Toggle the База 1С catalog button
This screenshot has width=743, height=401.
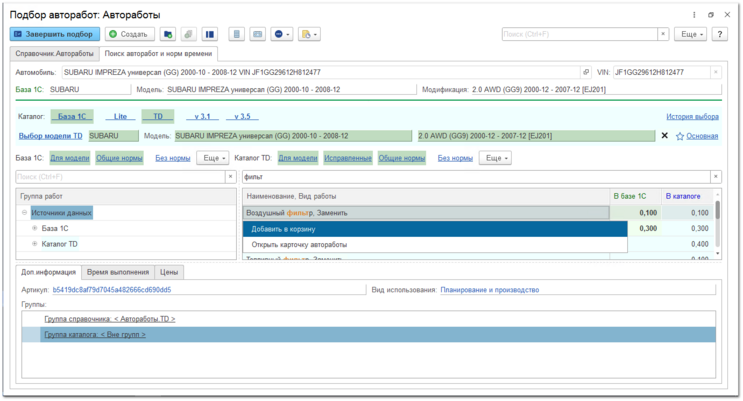tap(72, 116)
